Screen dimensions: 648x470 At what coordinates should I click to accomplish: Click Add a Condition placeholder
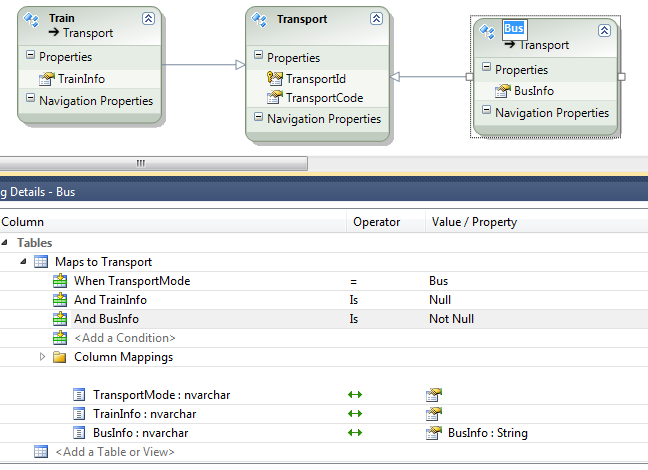click(124, 338)
